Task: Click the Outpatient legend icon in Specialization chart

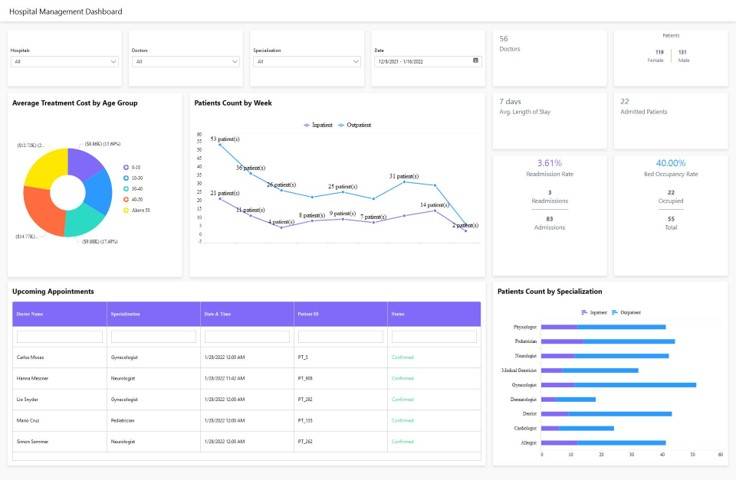Action: pyautogui.click(x=615, y=312)
